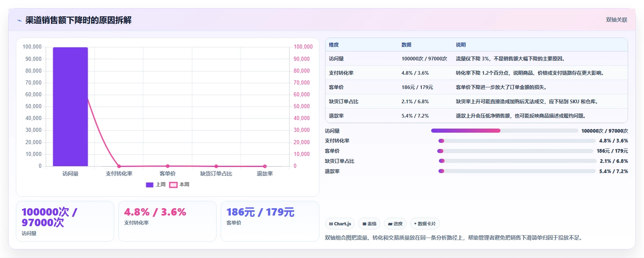Click the note starting 转化率下降 1.2个百分点
The width and height of the screenshot is (644, 258).
click(531, 73)
